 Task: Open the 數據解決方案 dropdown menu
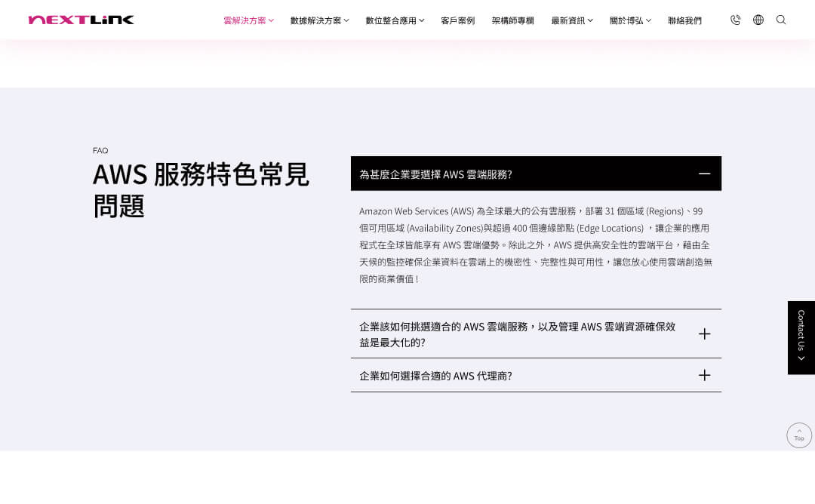(x=320, y=20)
